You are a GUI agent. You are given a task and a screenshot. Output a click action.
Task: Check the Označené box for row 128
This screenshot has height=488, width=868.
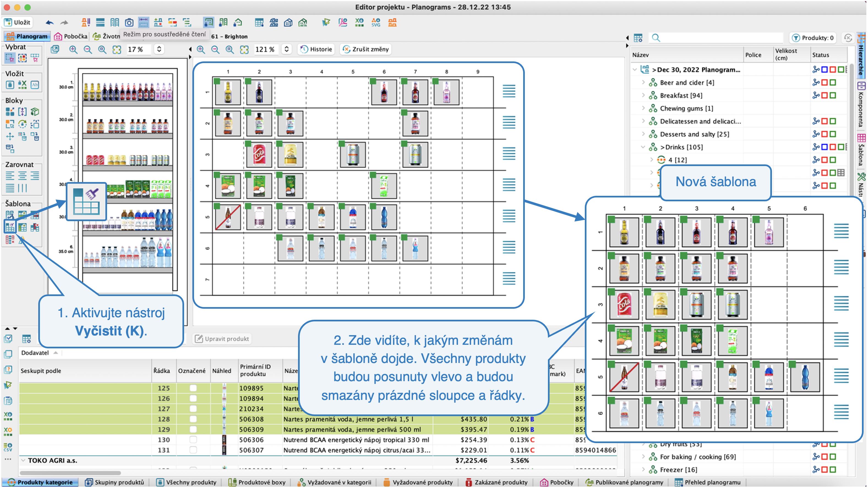click(x=193, y=419)
